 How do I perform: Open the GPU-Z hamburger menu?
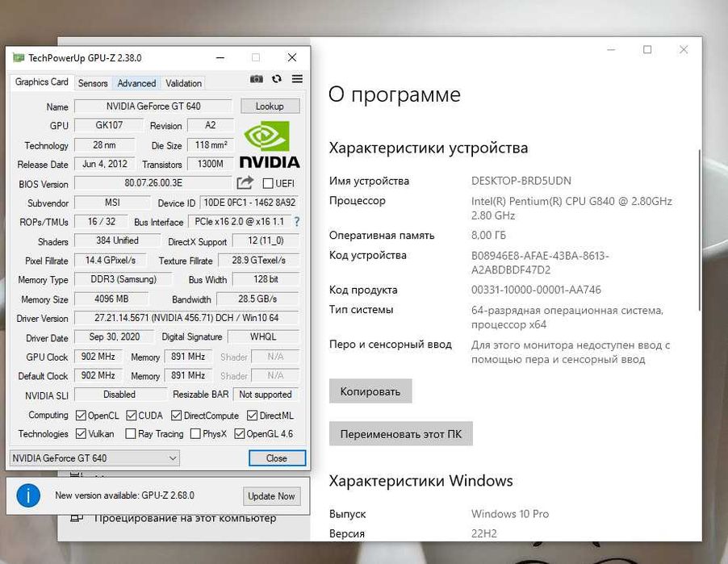point(297,79)
